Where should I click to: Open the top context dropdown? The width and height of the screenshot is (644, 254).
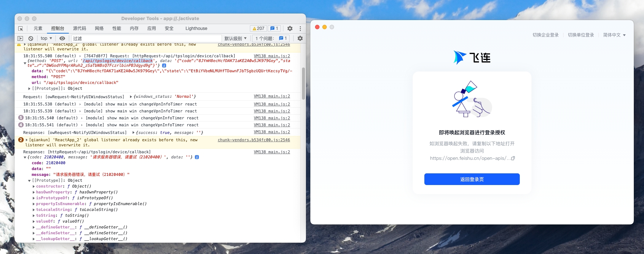tap(46, 38)
